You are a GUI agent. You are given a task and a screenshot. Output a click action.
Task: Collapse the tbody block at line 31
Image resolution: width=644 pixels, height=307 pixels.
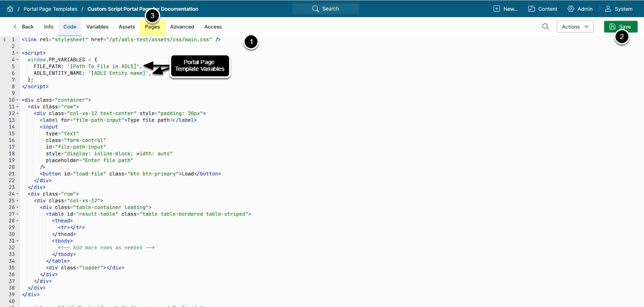point(17,241)
